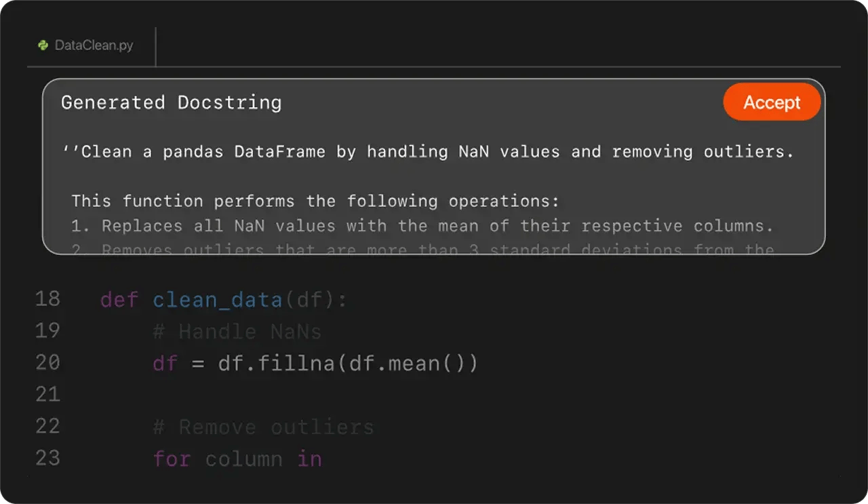Click the Generated Docstring panel title
The height and width of the screenshot is (504, 868).
point(171,102)
